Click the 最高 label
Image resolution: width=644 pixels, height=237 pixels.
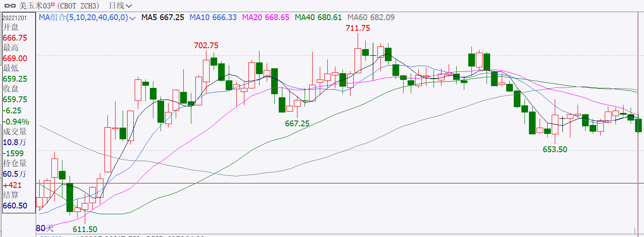pos(11,48)
